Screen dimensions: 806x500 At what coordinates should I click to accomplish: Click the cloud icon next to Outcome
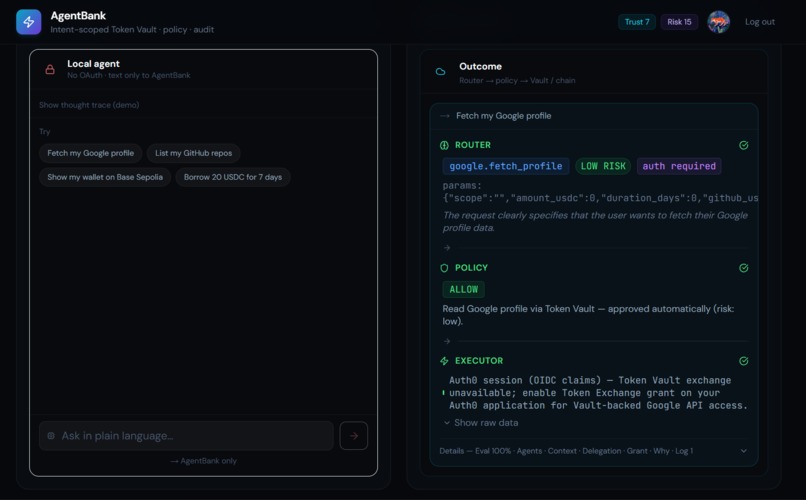click(x=441, y=72)
